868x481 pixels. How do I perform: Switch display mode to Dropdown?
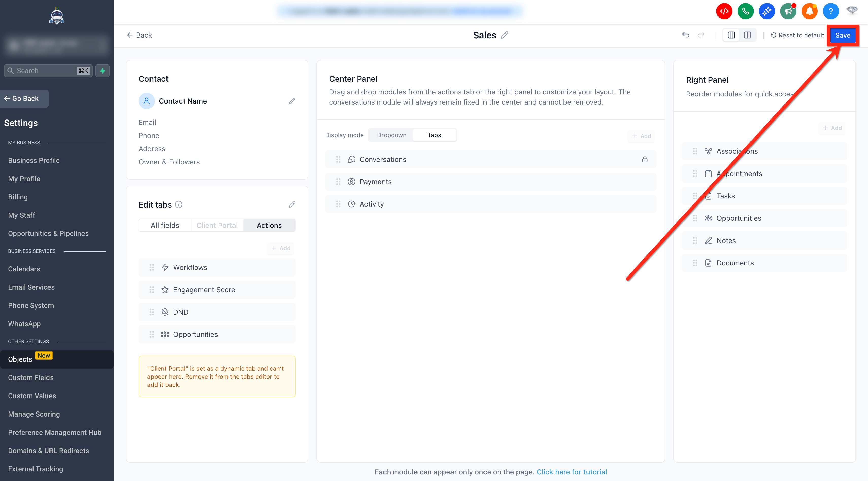pos(391,135)
